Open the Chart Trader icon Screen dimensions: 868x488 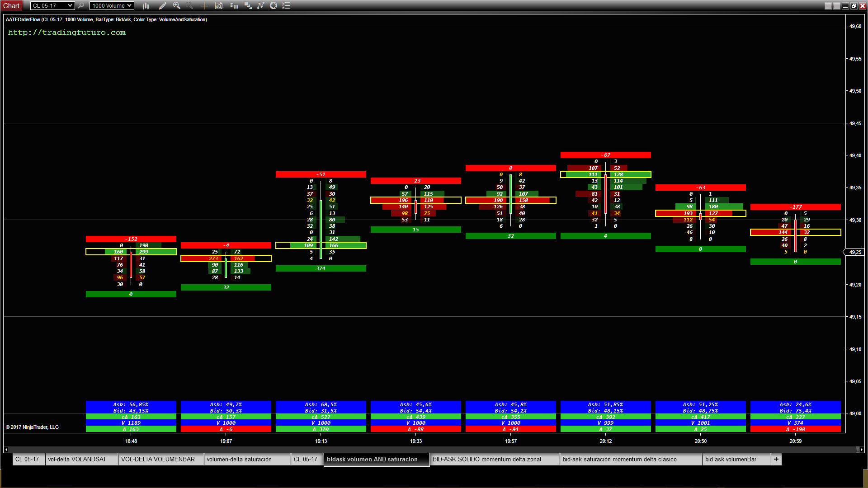234,6
